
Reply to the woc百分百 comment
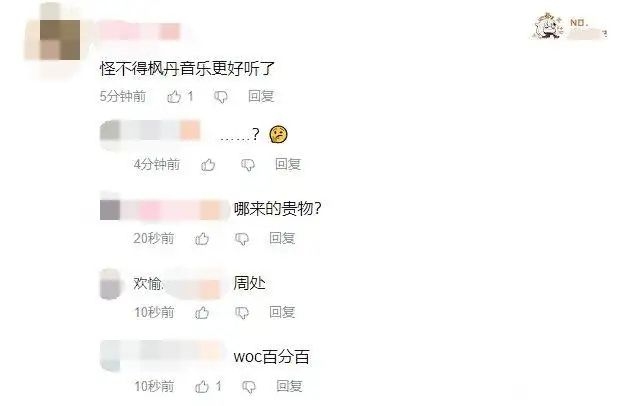[x=289, y=386]
